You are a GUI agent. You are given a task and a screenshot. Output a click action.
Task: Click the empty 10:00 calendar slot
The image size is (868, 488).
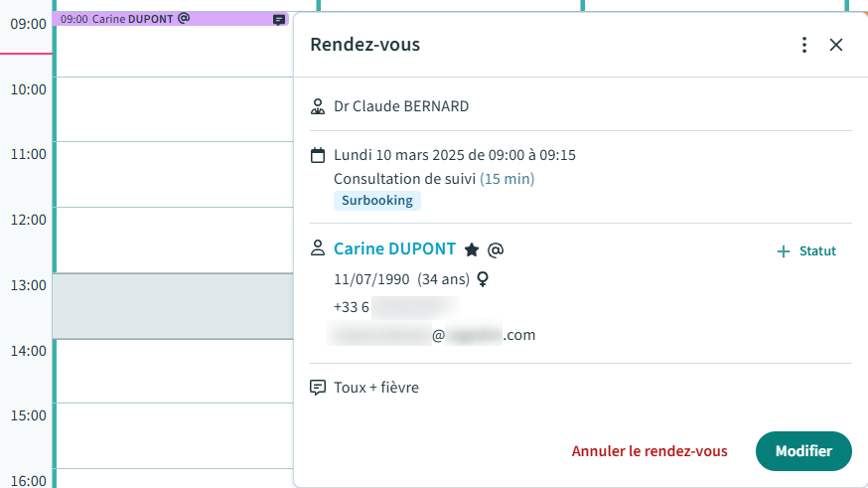pyautogui.click(x=172, y=108)
